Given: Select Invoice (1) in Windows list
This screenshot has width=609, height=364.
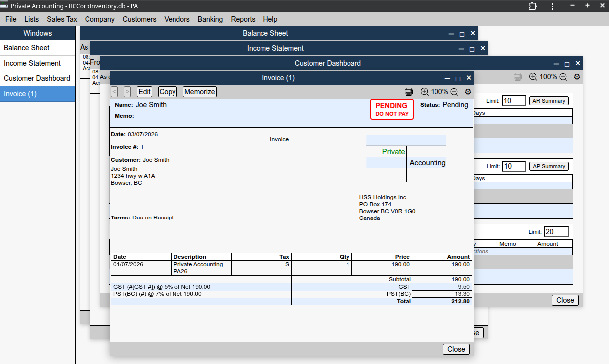Looking at the screenshot, I should click(38, 94).
